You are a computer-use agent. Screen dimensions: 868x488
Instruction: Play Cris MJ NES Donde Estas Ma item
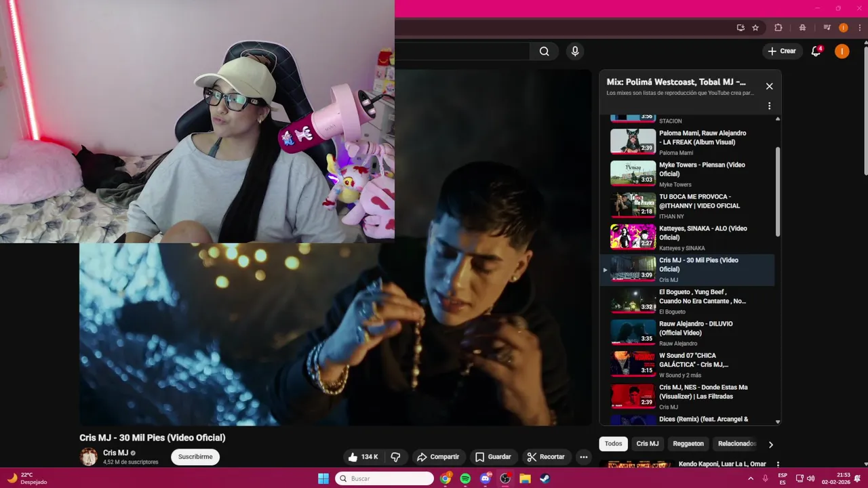688,396
